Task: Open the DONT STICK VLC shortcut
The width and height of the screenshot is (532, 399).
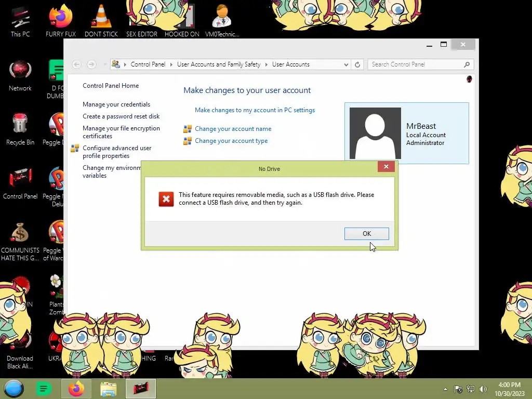Action: (x=101, y=22)
